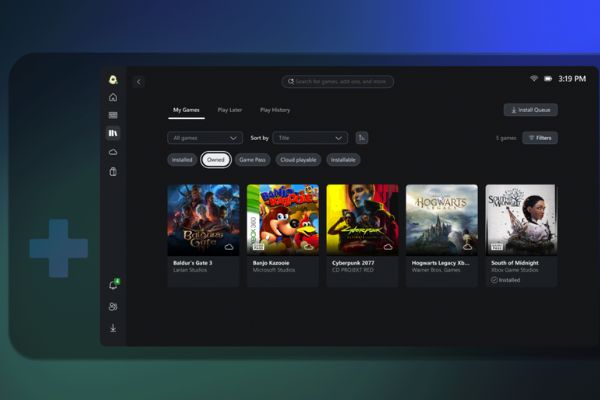Open the Game Pass sidebar icon
This screenshot has height=400, width=600.
coord(113,115)
